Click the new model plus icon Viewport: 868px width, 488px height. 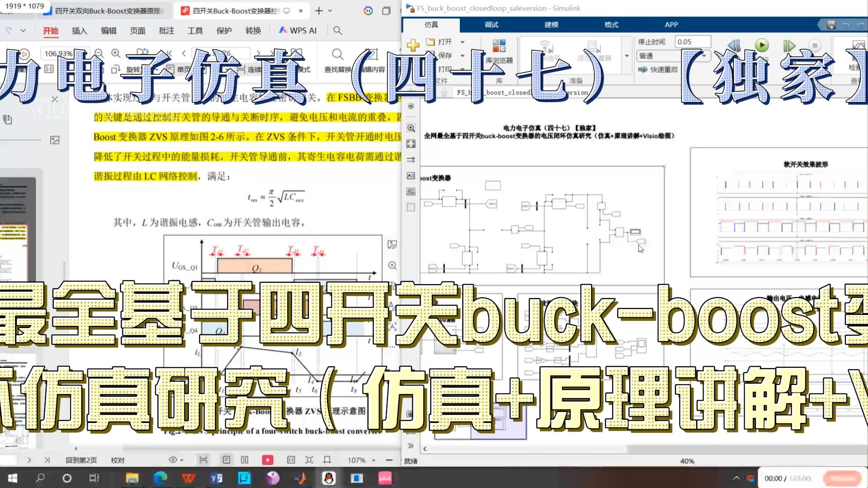(413, 45)
